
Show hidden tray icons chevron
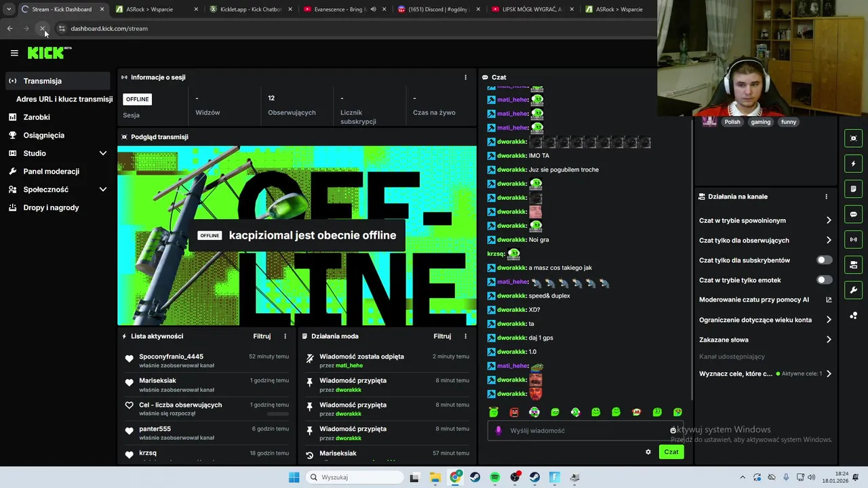pos(743,477)
